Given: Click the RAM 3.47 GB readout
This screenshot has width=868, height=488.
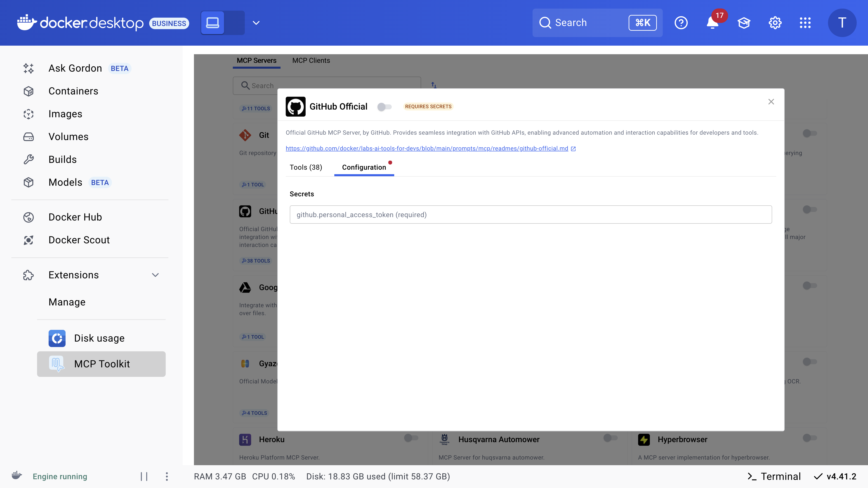Looking at the screenshot, I should tap(220, 476).
